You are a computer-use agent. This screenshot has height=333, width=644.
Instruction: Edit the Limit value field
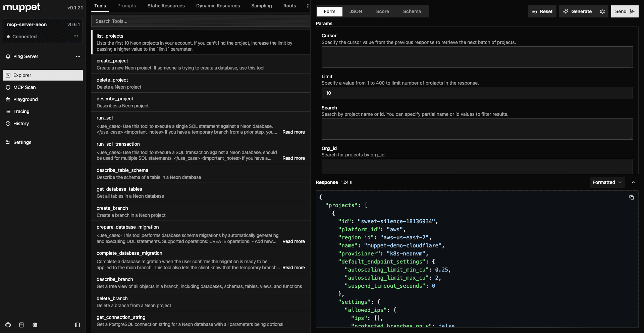pos(477,93)
